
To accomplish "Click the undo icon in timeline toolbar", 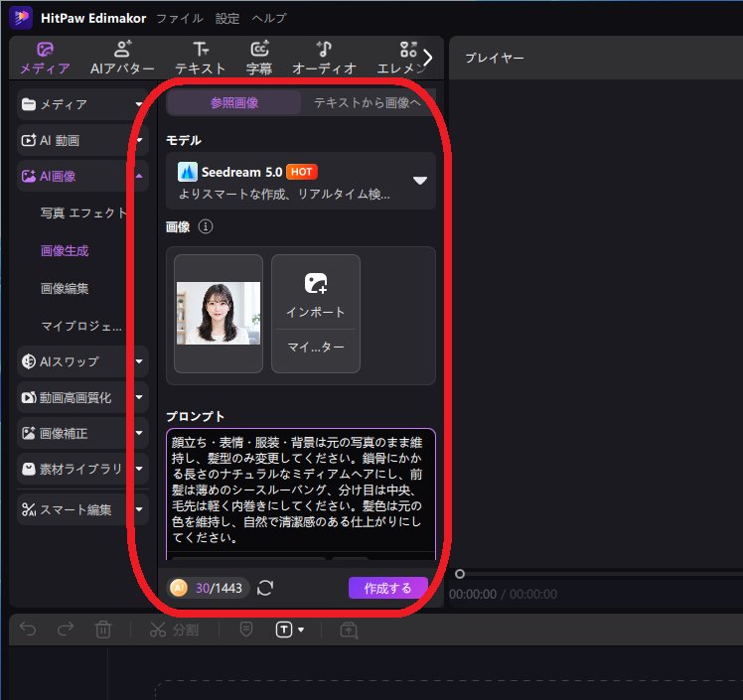I will coord(28,630).
